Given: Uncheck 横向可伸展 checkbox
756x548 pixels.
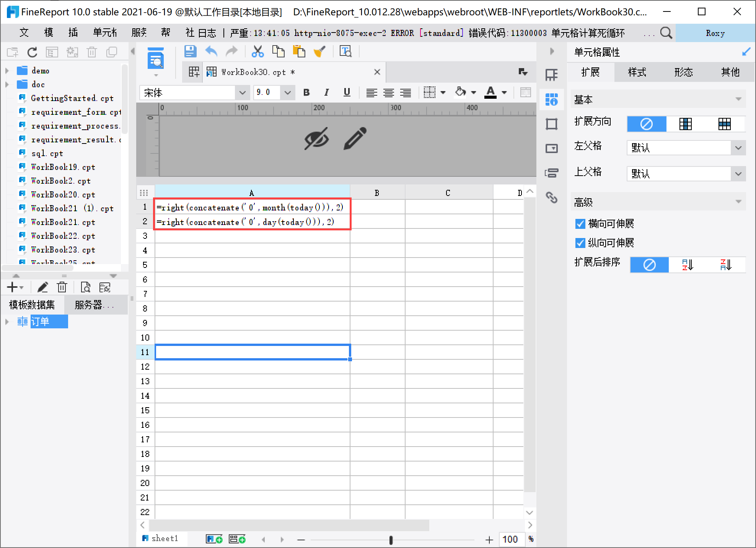Looking at the screenshot, I should click(x=580, y=224).
